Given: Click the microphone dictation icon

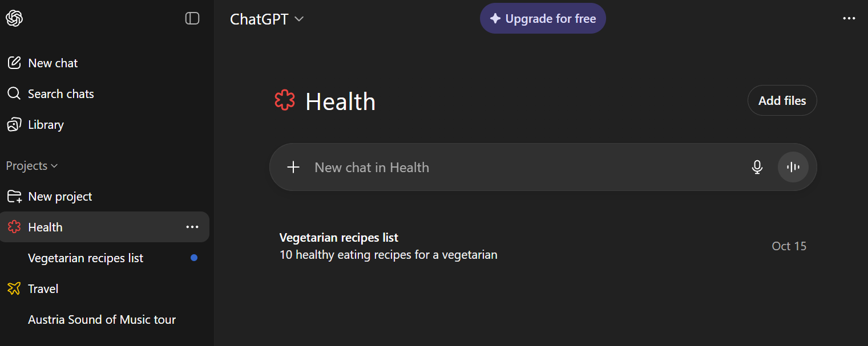Looking at the screenshot, I should coord(757,167).
